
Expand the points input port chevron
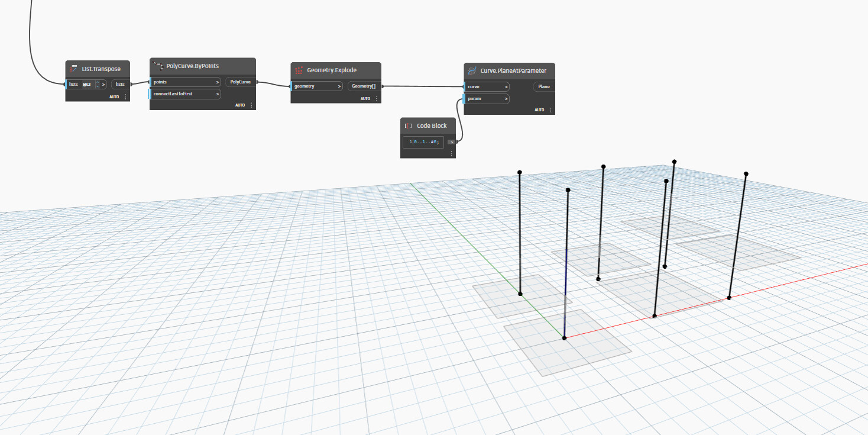pos(218,82)
